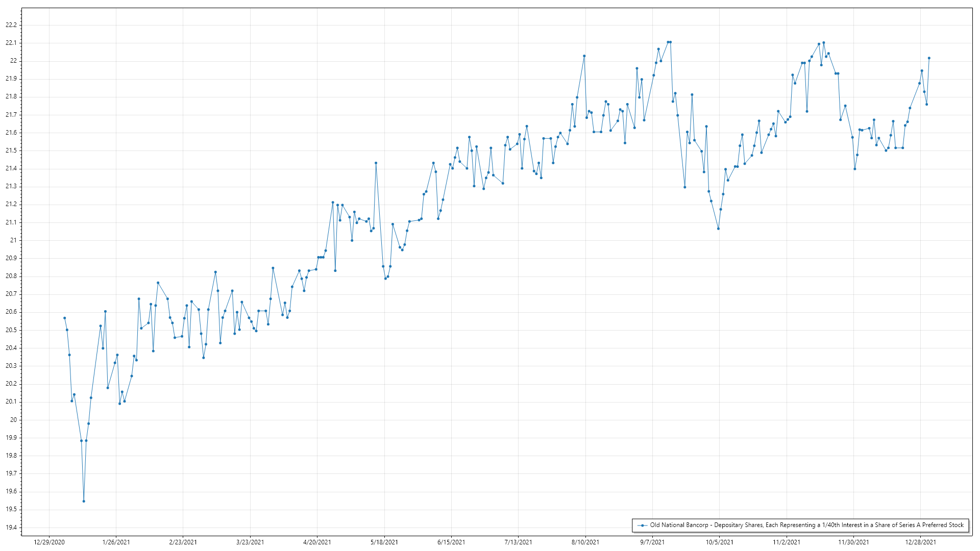Screen dimensions: 980x551
Task: Click the lowest data point near 19.5
Action: (x=84, y=501)
